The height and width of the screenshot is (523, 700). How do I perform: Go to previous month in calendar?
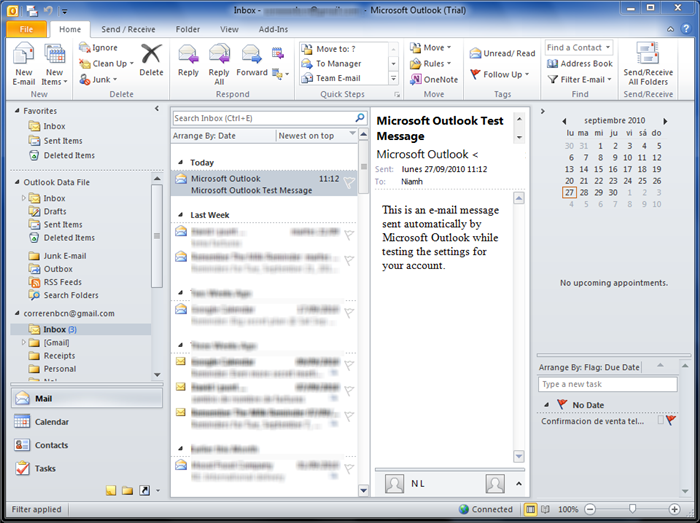point(564,121)
